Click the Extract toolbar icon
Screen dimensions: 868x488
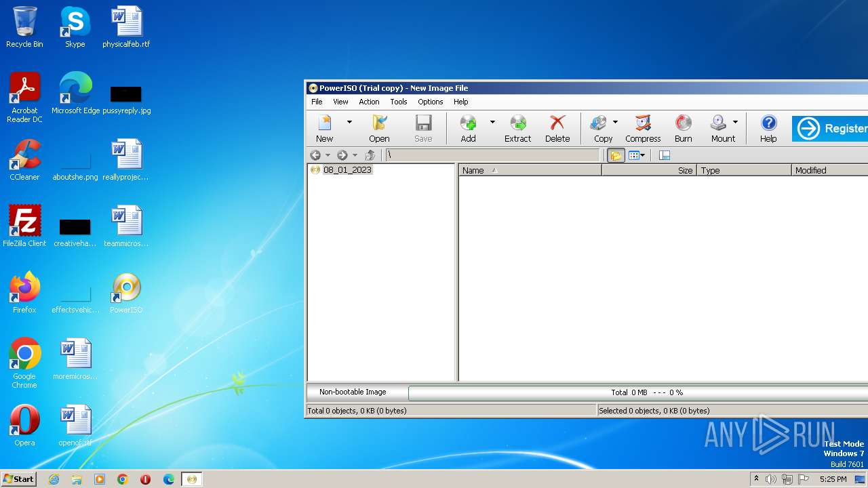[517, 128]
